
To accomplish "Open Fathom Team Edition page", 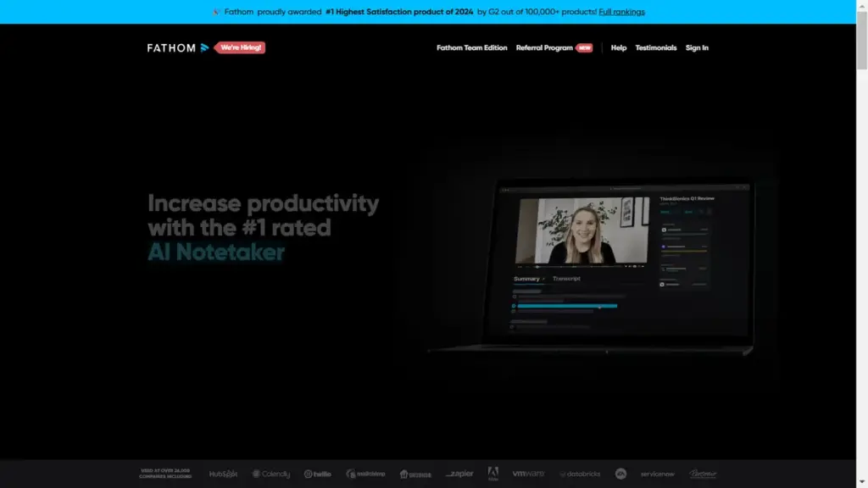I will [x=471, y=48].
